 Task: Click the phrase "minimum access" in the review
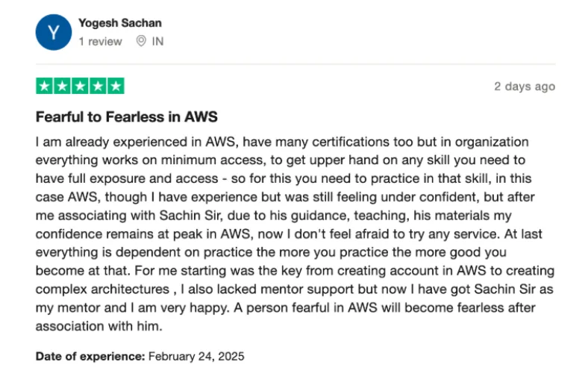coord(196,158)
